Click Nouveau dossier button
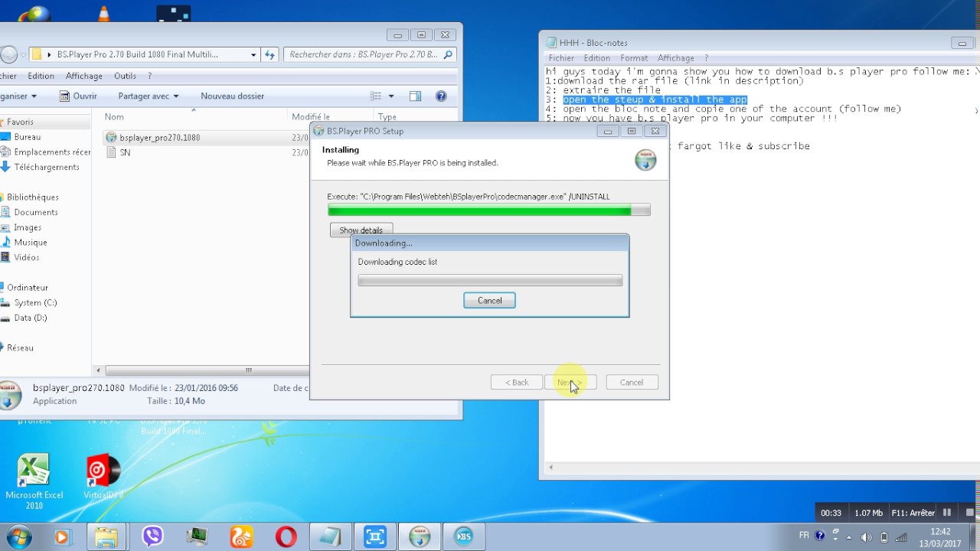 point(232,96)
